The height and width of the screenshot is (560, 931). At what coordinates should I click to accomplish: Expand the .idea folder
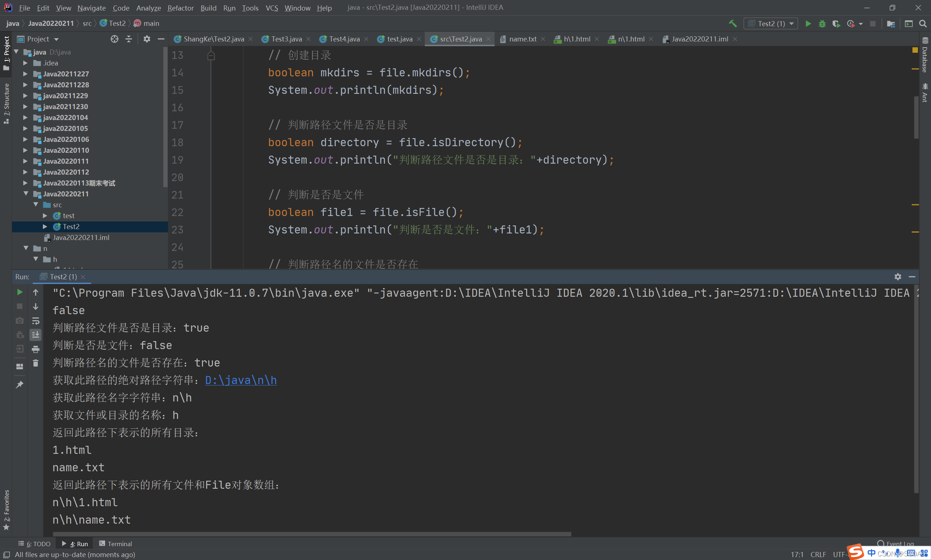click(x=25, y=63)
